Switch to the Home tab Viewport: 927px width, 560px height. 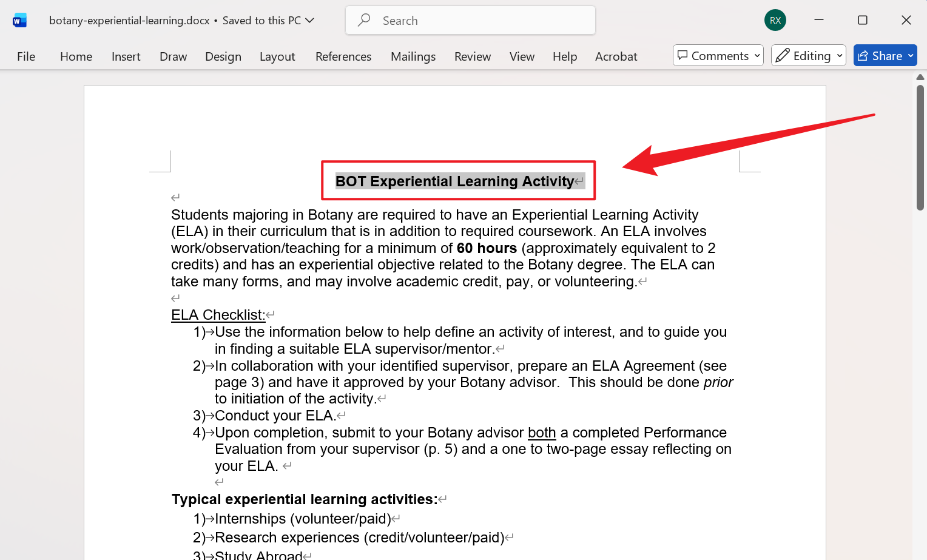click(x=76, y=56)
